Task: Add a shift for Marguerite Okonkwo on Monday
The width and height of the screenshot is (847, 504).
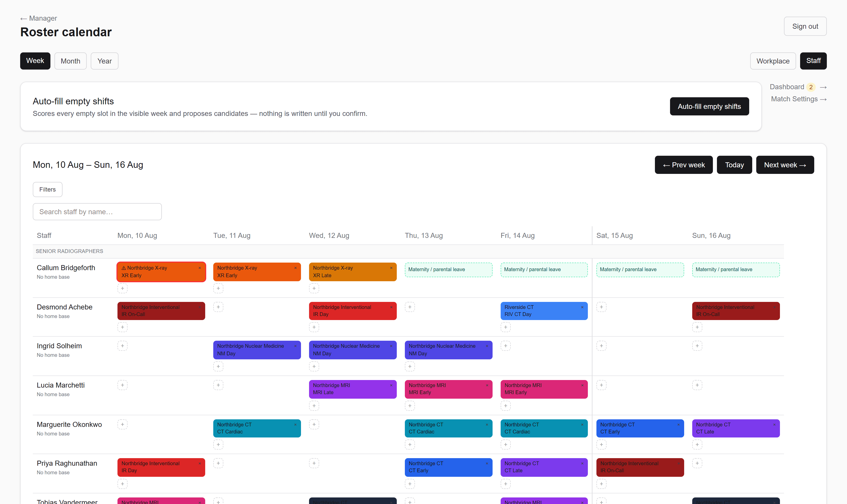Action: 122,424
